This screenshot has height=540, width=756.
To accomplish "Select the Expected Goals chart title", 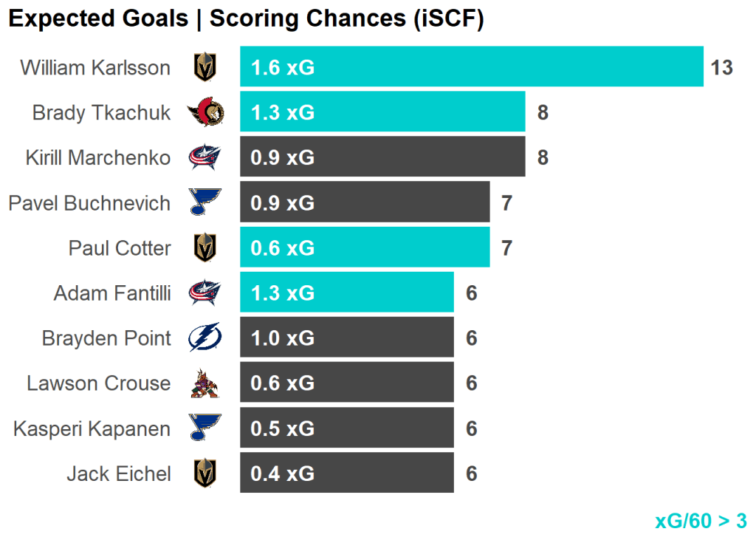I will click(246, 19).
